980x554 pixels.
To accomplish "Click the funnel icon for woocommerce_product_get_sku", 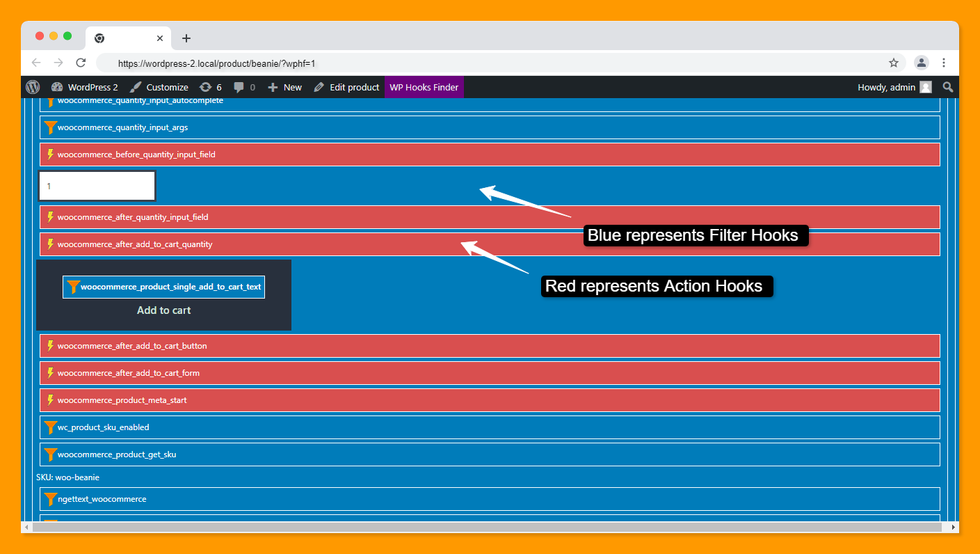I will point(50,454).
